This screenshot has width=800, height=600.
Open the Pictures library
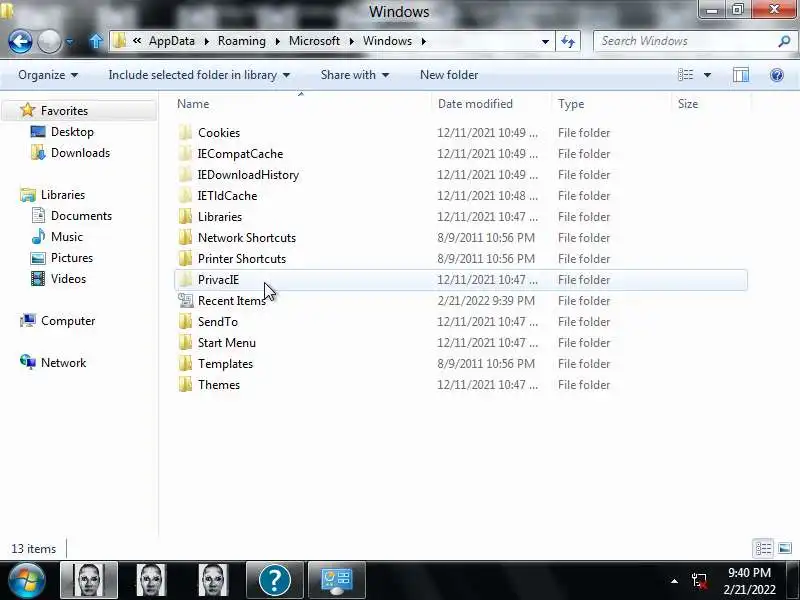(x=71, y=258)
